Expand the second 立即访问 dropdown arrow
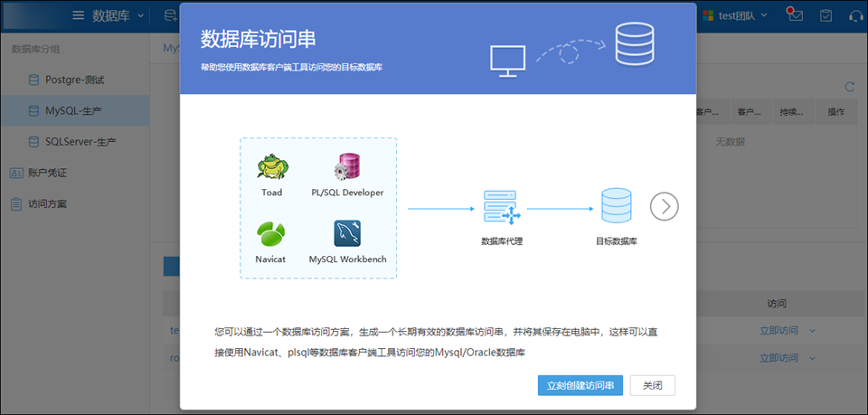The width and height of the screenshot is (868, 415). [x=813, y=357]
